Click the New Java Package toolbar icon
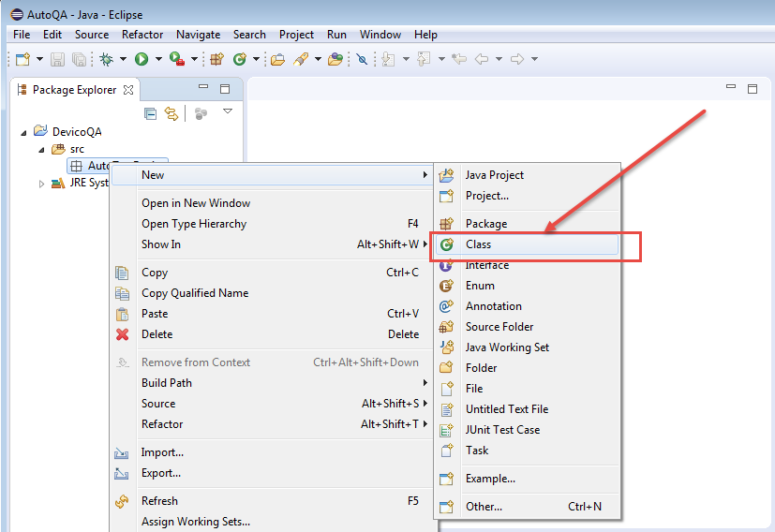 pyautogui.click(x=217, y=59)
